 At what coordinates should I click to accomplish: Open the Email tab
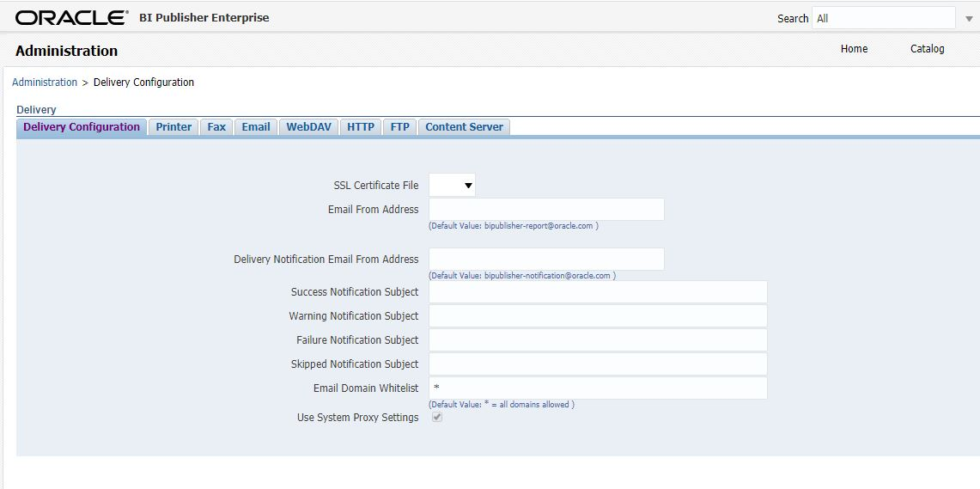pos(256,127)
